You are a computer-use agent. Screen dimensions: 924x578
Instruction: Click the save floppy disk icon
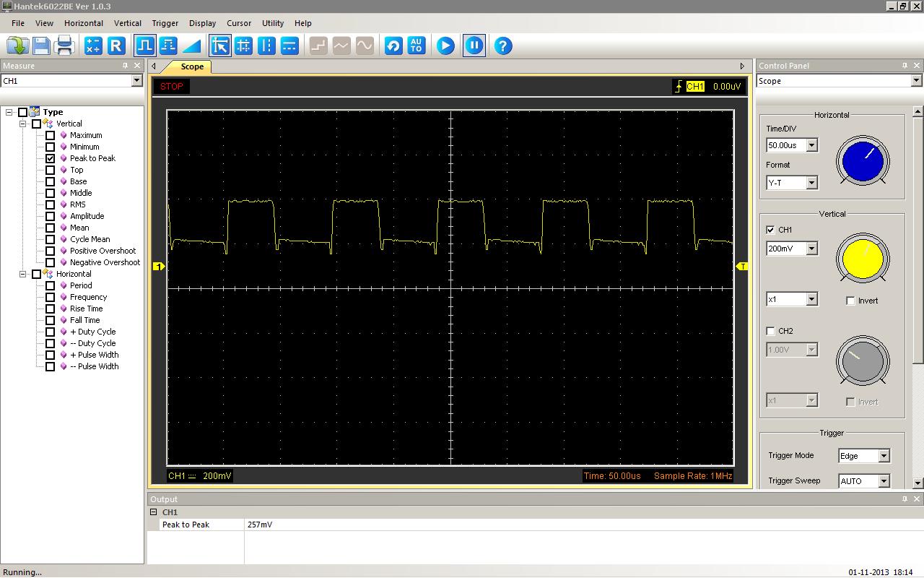pyautogui.click(x=41, y=46)
